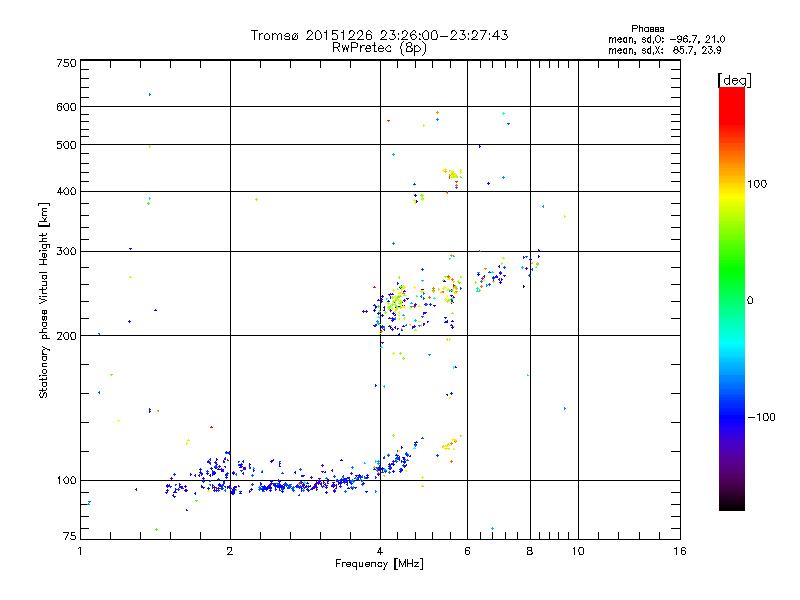Click the y-axis tick '600'
This screenshot has height=600, width=800.
point(66,107)
